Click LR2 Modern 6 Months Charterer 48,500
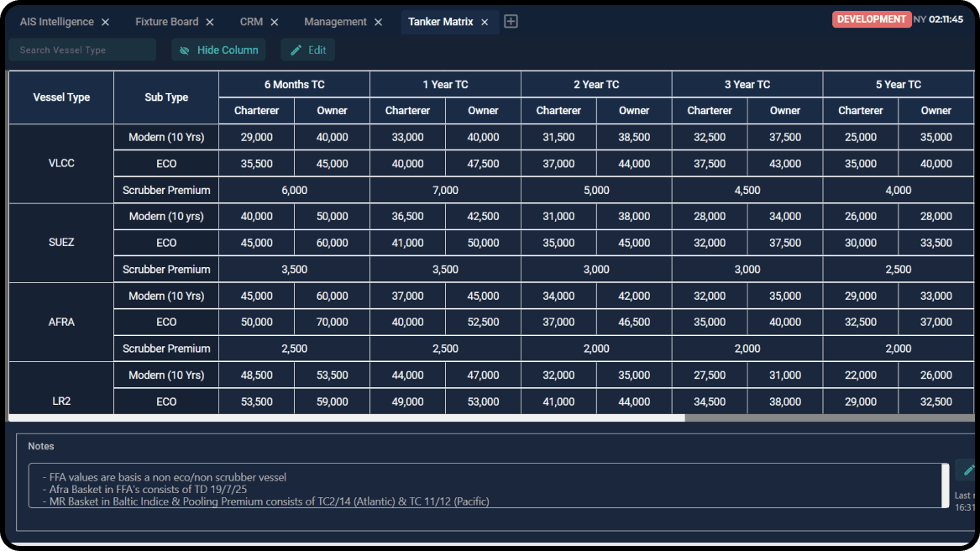980x551 pixels. pos(256,375)
